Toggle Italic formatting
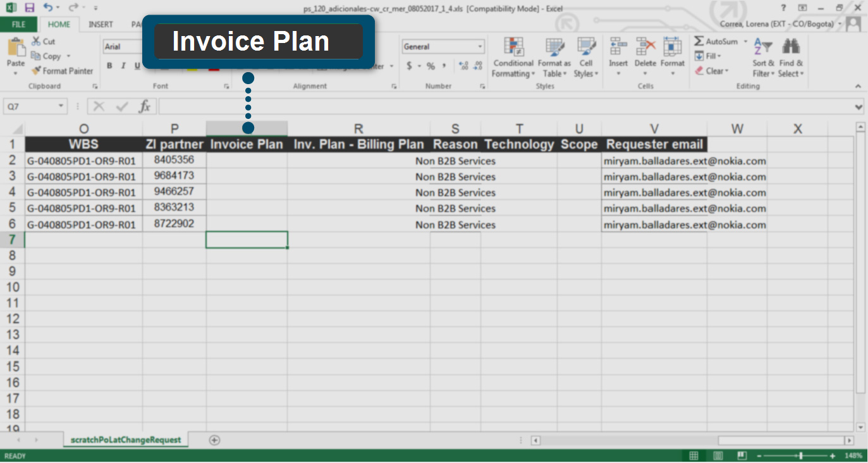This screenshot has height=463, width=868. tap(123, 66)
